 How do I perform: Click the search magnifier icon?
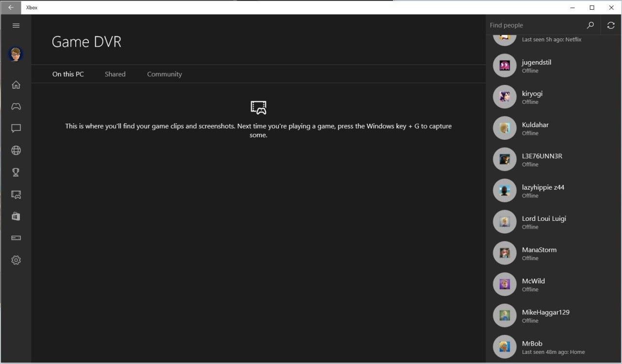pos(590,25)
